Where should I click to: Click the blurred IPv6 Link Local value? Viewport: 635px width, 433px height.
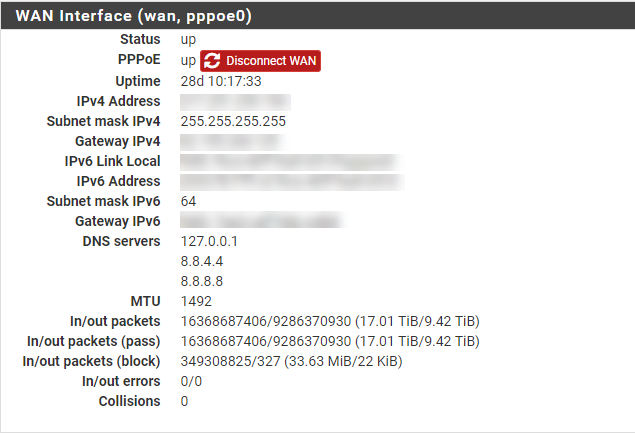pos(291,162)
